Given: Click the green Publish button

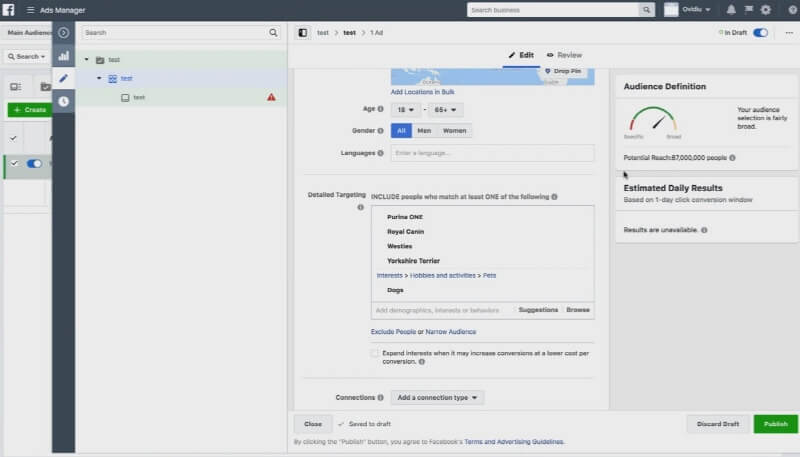Looking at the screenshot, I should [776, 424].
